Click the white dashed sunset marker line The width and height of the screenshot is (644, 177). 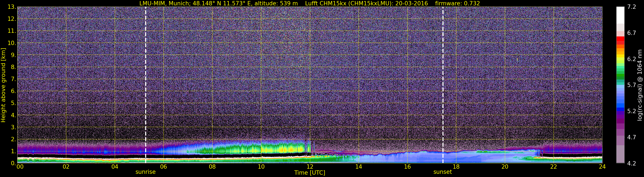click(x=443, y=85)
